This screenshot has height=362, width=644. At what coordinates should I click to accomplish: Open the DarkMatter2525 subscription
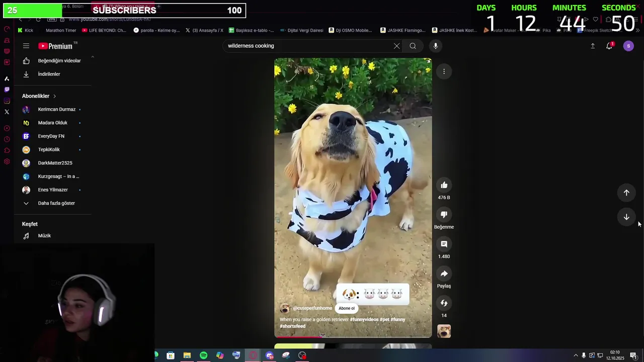[x=52, y=163]
